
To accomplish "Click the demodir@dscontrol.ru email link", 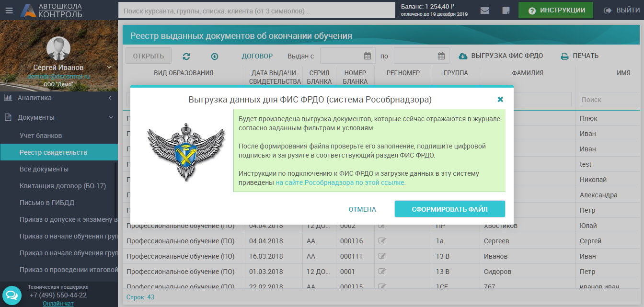I will pos(58,76).
